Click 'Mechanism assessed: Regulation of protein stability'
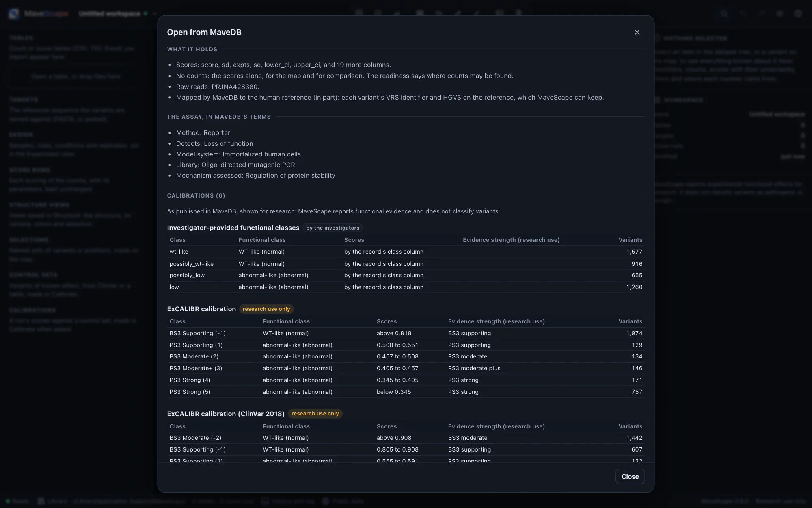Viewport: 812px width, 508px height. pos(255,175)
